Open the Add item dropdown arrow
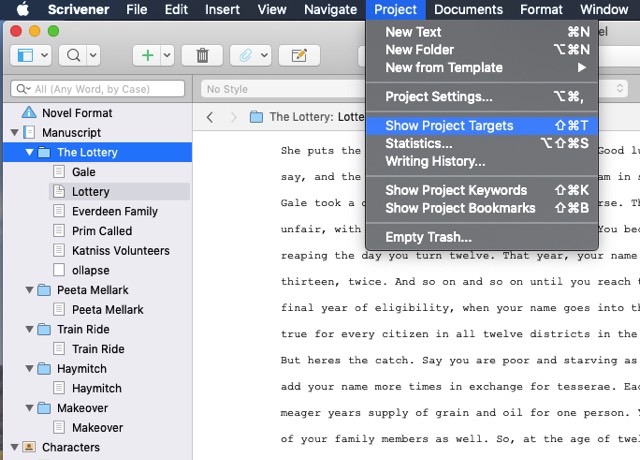640x460 pixels. tap(167, 55)
